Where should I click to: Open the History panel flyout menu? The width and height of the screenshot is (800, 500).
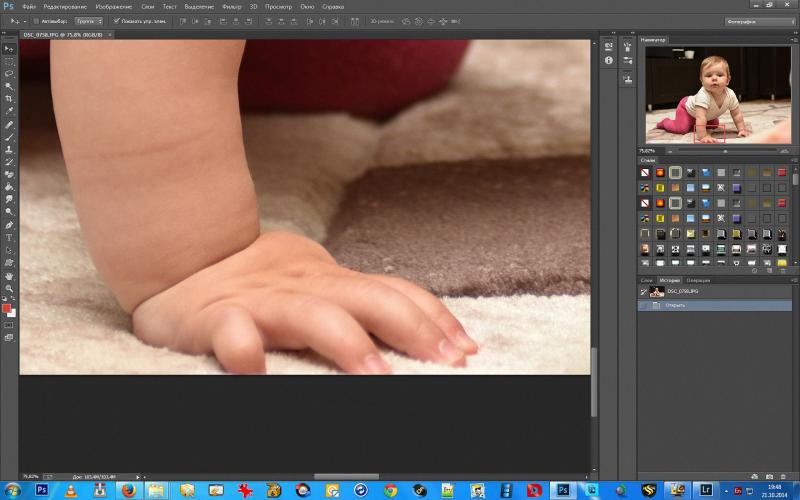(794, 280)
